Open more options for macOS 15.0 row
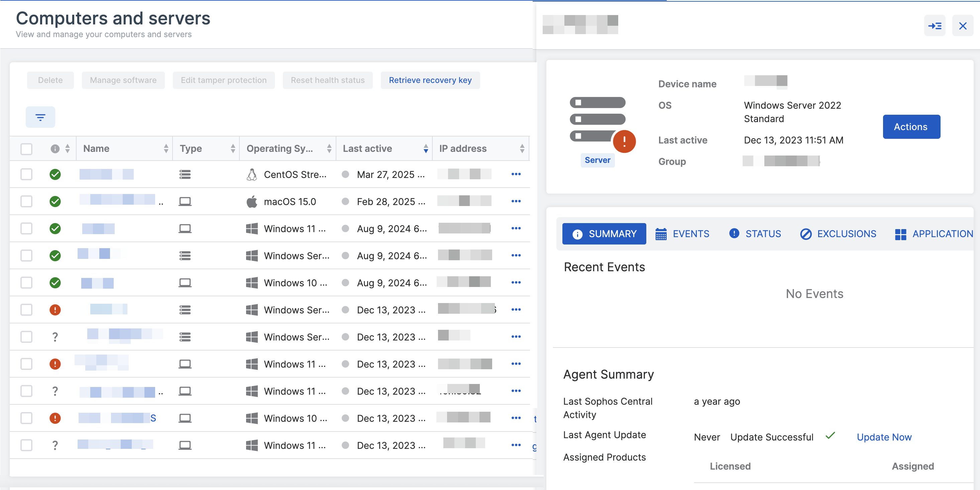This screenshot has height=490, width=980. [x=516, y=201]
